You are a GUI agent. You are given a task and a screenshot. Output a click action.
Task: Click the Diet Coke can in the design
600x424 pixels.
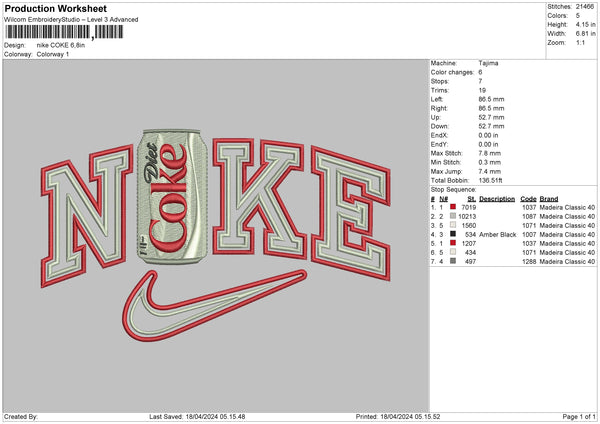tap(173, 197)
